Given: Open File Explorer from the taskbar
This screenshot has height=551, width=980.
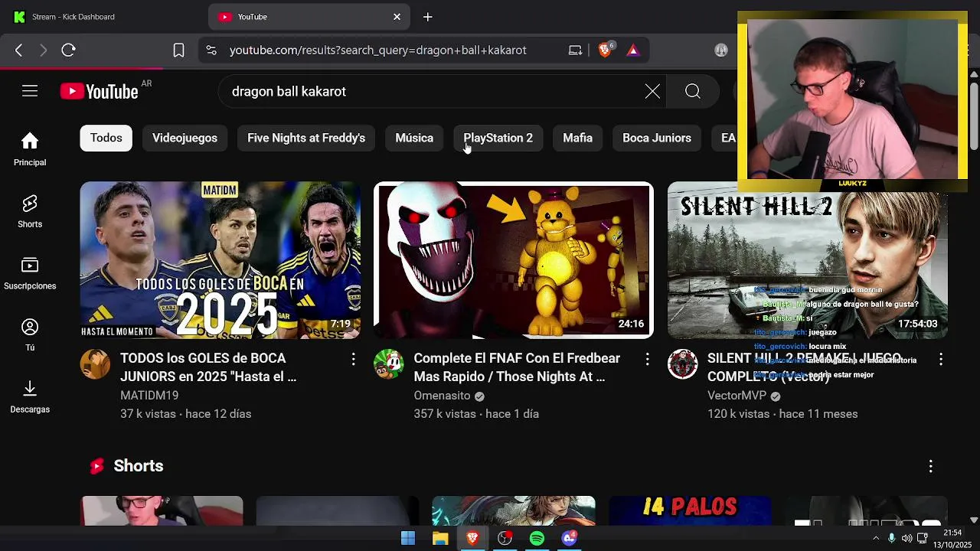Looking at the screenshot, I should coord(440,539).
